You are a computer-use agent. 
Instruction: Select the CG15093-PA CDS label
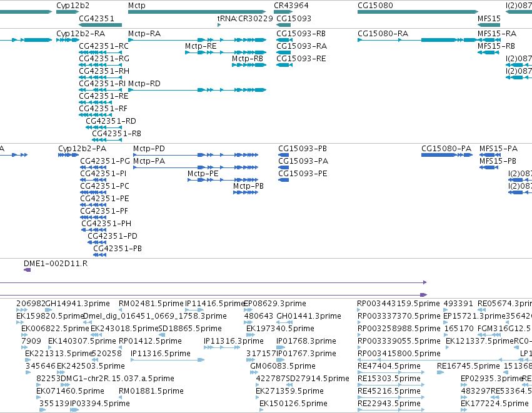click(x=303, y=161)
